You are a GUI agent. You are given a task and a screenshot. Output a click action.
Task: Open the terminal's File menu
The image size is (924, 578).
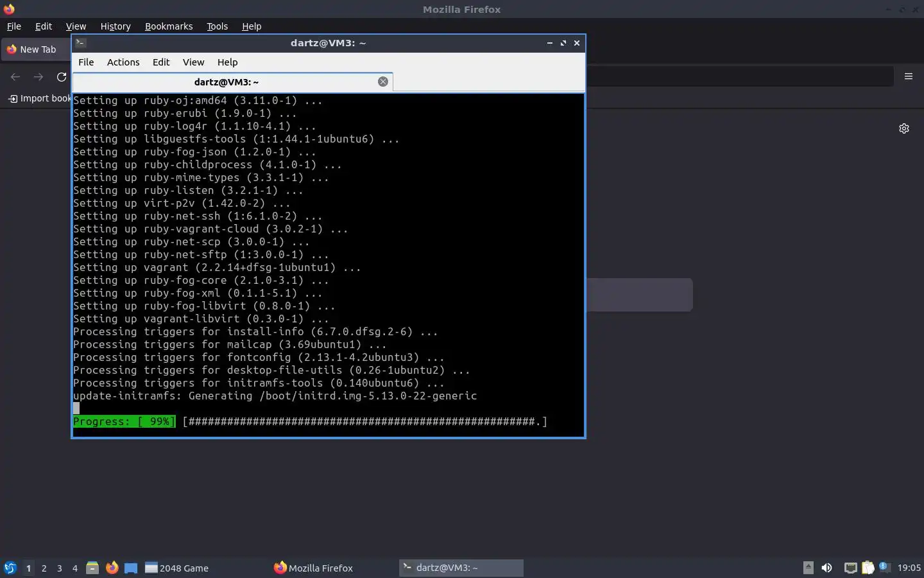86,62
